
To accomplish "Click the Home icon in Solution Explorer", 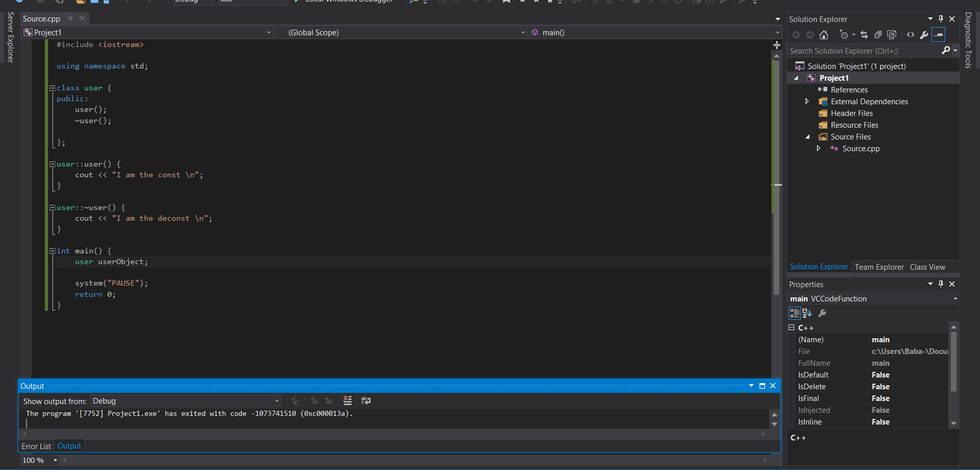I will click(x=823, y=35).
